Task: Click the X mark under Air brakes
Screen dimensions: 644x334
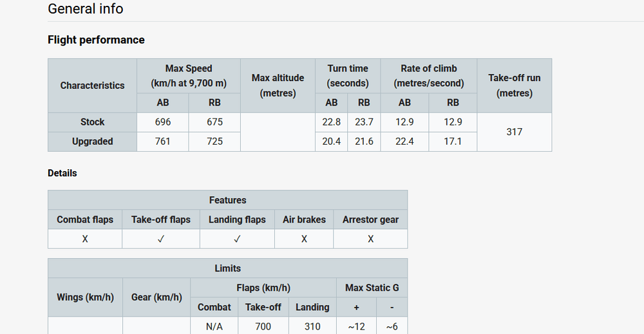Action: pos(304,239)
